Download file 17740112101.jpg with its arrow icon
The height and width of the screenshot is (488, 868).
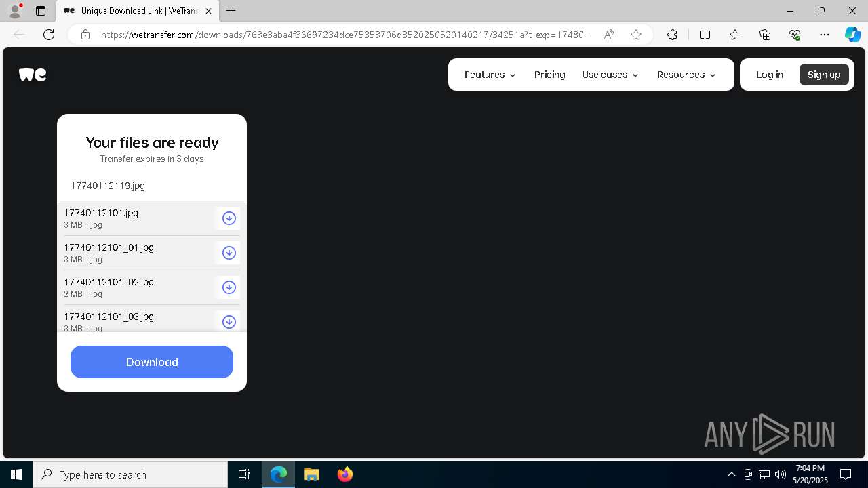229,218
